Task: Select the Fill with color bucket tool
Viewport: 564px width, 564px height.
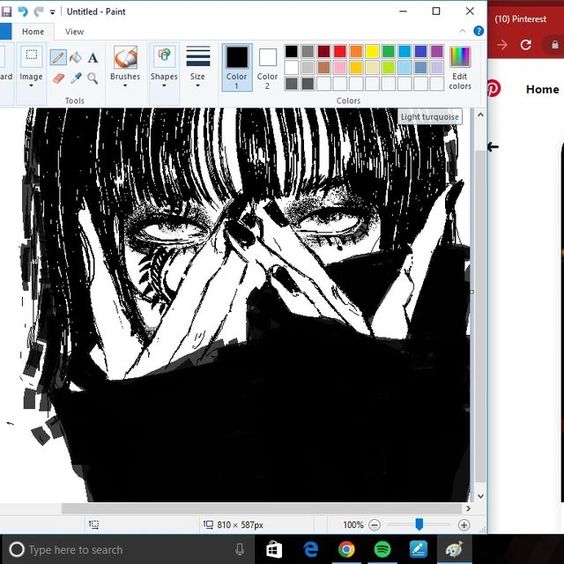Action: [x=76, y=57]
